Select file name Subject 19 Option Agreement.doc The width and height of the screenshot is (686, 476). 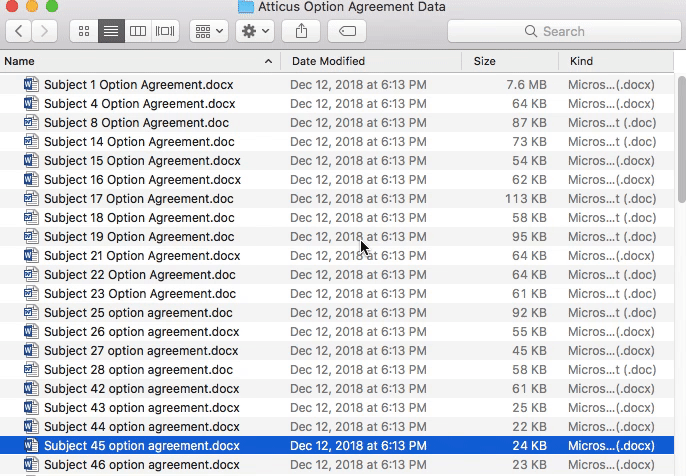[139, 237]
